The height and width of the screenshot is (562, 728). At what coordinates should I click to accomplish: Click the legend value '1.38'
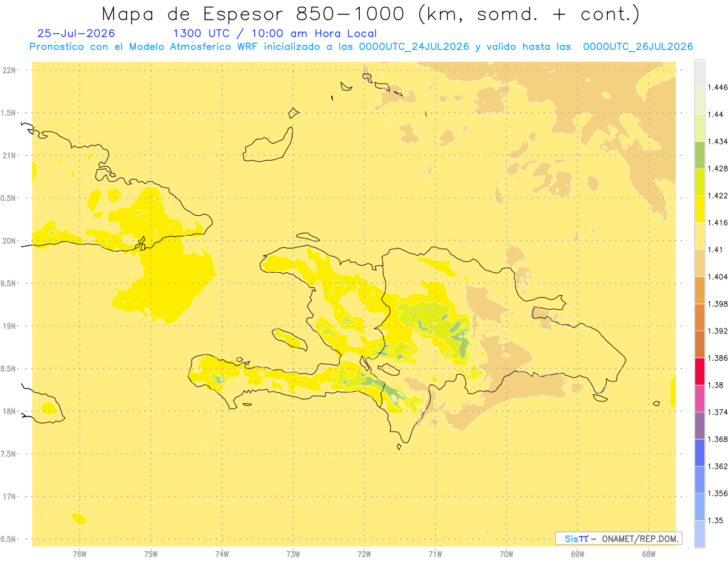(x=715, y=385)
